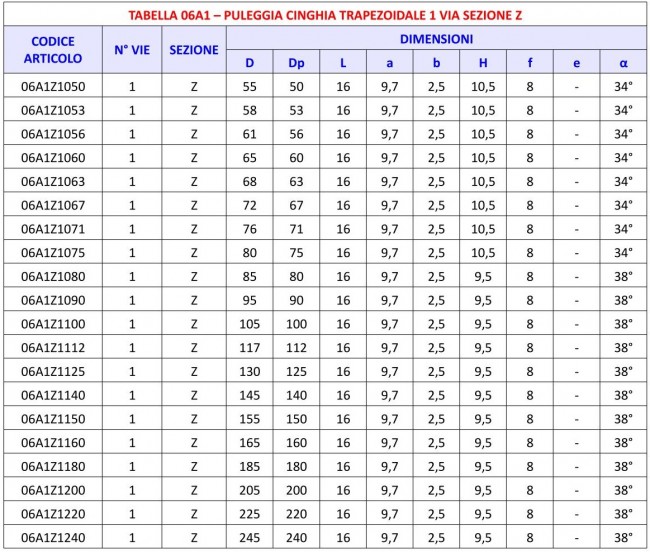Click D value 117 in row 06A1Z1112

pos(250,348)
